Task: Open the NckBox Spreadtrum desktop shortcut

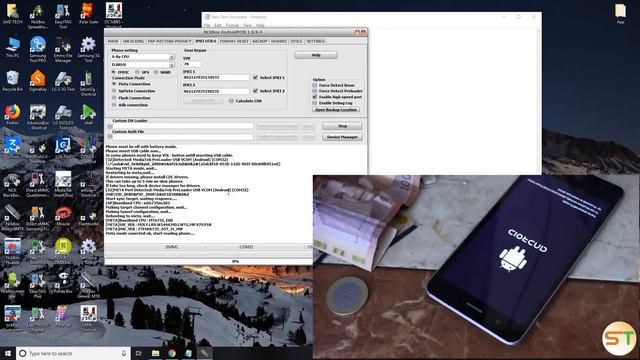Action: pyautogui.click(x=38, y=16)
